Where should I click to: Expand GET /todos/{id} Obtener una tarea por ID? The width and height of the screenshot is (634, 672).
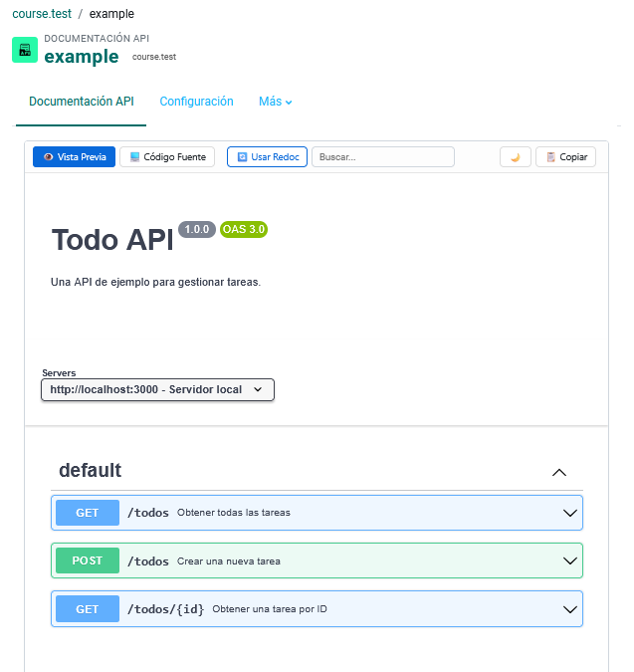pyautogui.click(x=317, y=609)
